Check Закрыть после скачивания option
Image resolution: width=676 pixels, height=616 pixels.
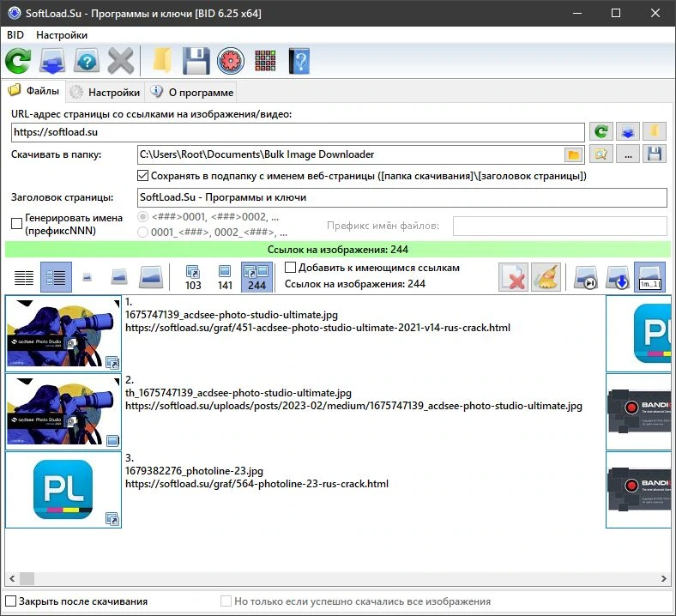tap(11, 601)
